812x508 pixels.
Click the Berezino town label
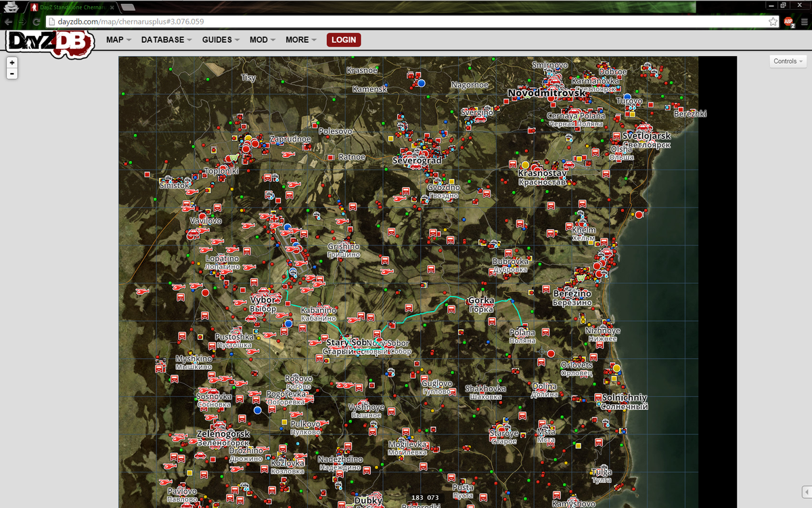click(572, 294)
